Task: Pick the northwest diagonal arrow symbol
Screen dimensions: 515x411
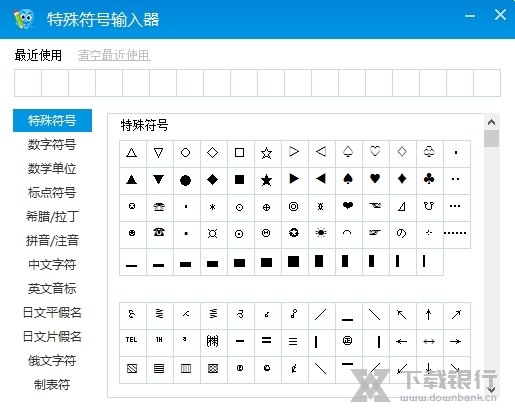Action: pos(402,315)
